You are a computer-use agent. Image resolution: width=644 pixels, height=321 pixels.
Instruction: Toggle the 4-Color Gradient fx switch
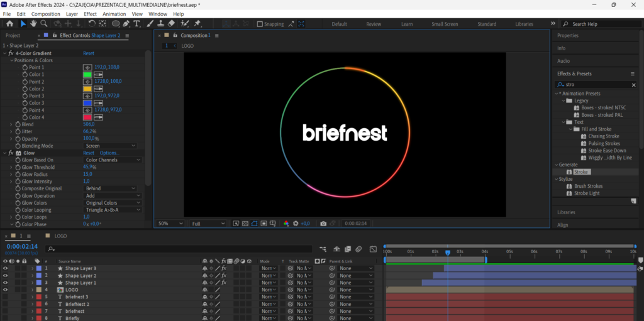click(11, 53)
